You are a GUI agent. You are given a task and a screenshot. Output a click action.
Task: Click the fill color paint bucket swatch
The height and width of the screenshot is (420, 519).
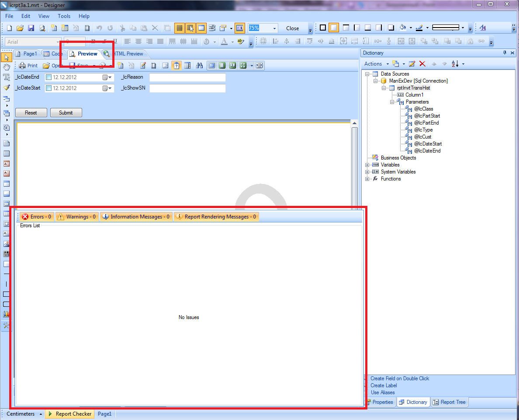(x=403, y=28)
